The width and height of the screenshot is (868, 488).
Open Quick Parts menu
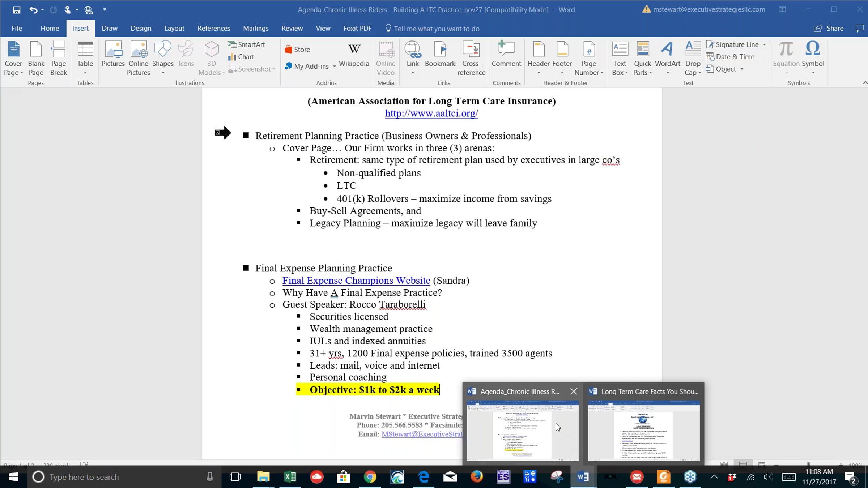[x=643, y=59]
